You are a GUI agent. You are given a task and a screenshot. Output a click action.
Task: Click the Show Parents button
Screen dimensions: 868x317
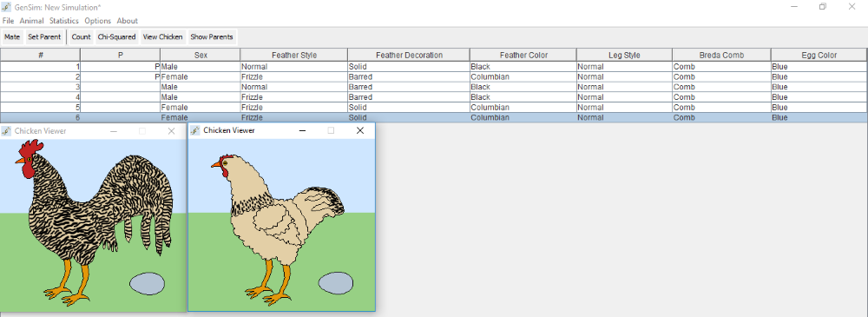212,37
